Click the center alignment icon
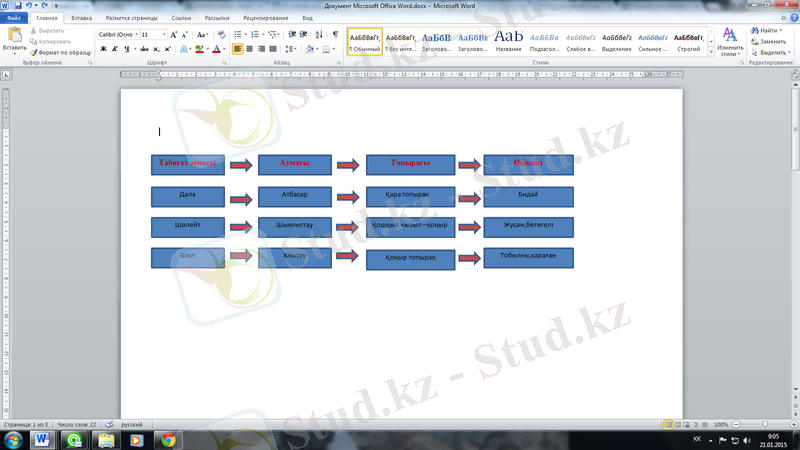The image size is (800, 450). [250, 48]
